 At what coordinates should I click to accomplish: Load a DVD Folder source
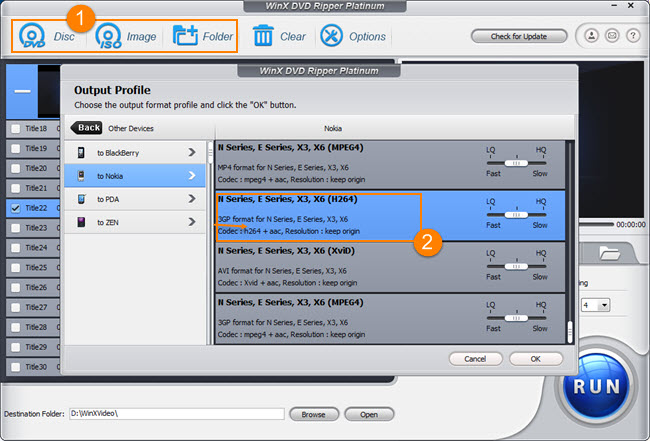(x=202, y=36)
